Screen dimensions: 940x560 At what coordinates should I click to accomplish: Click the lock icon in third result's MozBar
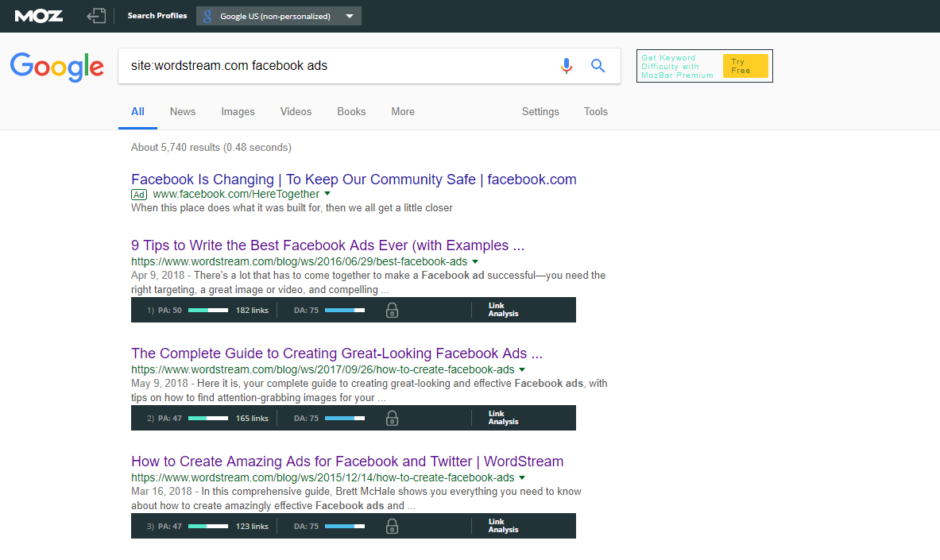[392, 527]
